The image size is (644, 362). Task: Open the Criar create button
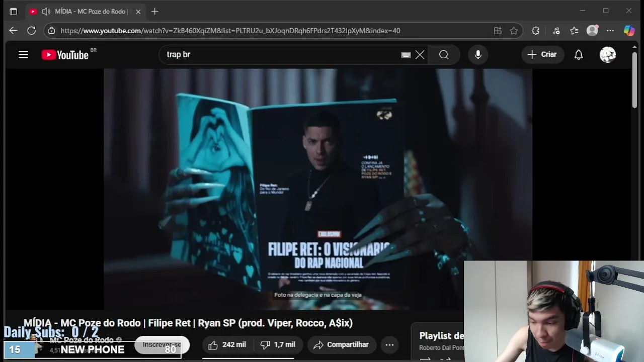pyautogui.click(x=542, y=54)
